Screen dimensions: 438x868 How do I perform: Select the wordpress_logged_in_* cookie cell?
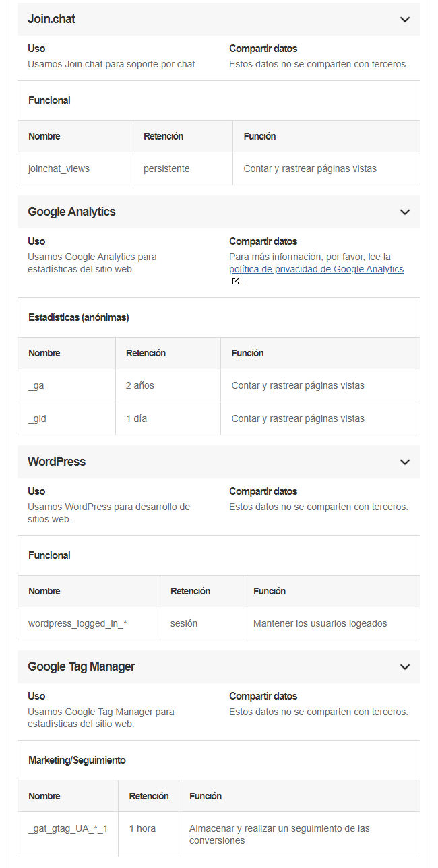point(89,623)
